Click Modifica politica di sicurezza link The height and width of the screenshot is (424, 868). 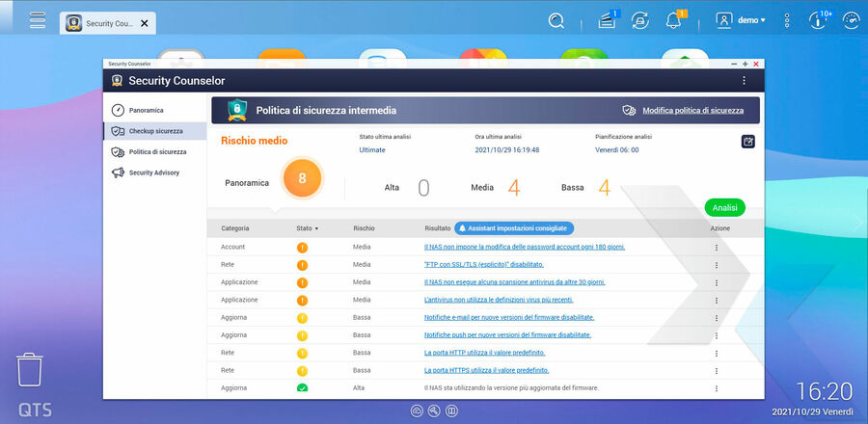coord(692,111)
